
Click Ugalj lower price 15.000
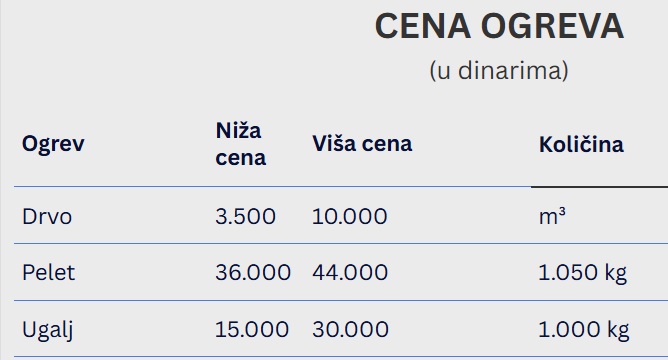[252, 330]
